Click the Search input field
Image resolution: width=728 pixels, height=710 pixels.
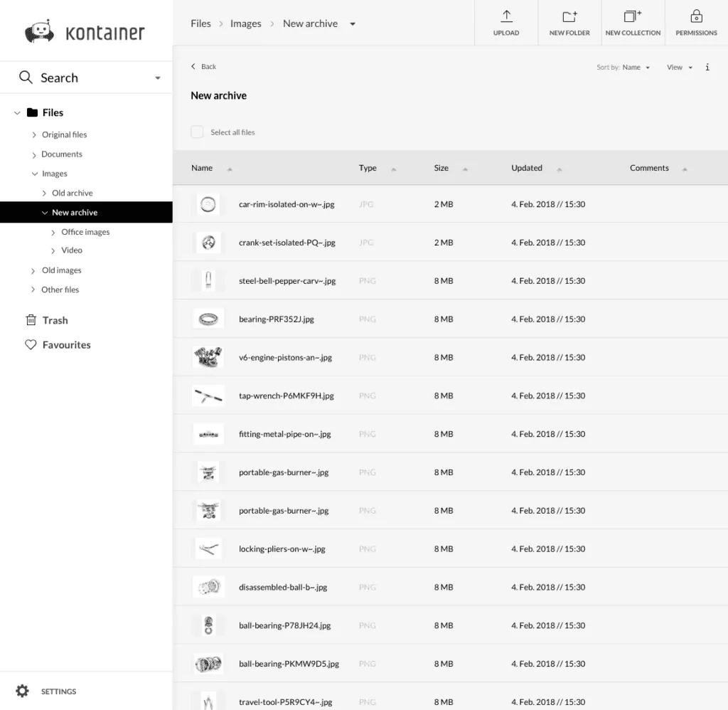click(x=86, y=78)
